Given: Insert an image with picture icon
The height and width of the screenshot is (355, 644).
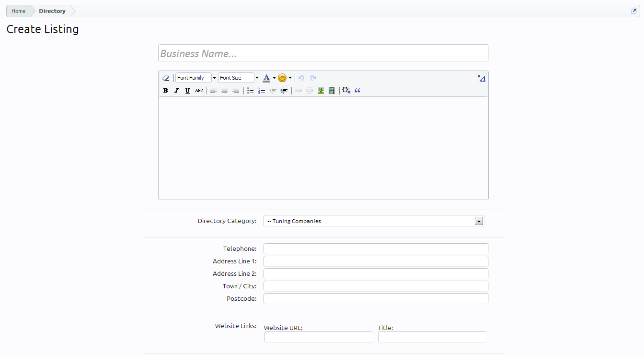Looking at the screenshot, I should pos(321,90).
